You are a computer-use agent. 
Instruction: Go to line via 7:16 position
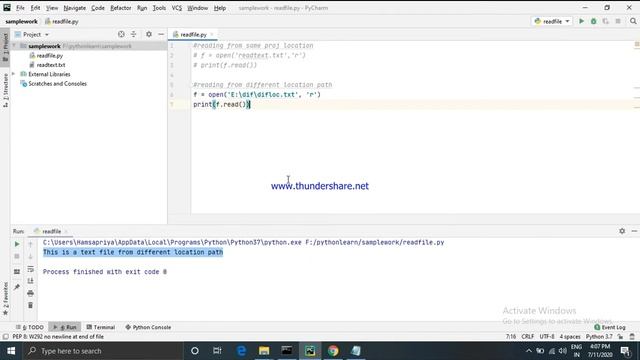[511, 337]
